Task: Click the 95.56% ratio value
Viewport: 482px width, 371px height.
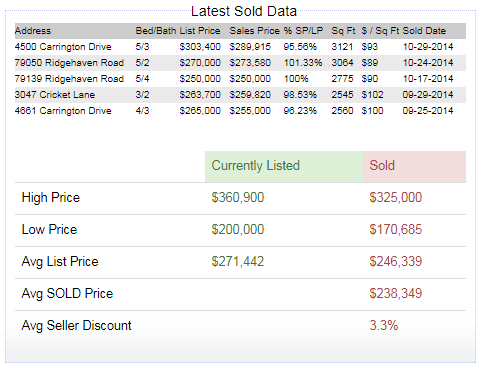Action: [x=300, y=47]
